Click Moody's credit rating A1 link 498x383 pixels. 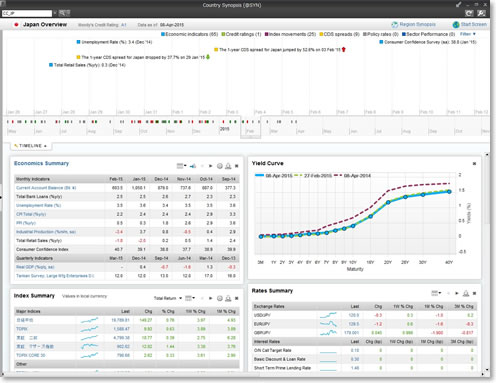124,25
